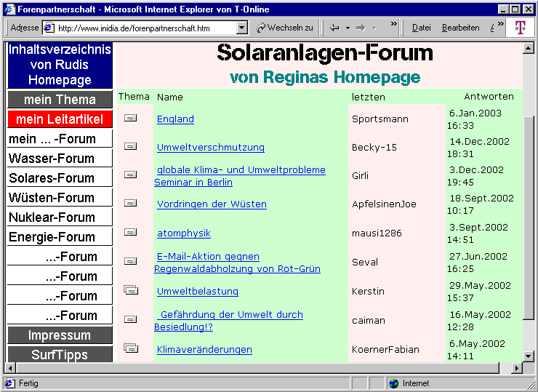Click the poster name Becky-15

tap(374, 147)
